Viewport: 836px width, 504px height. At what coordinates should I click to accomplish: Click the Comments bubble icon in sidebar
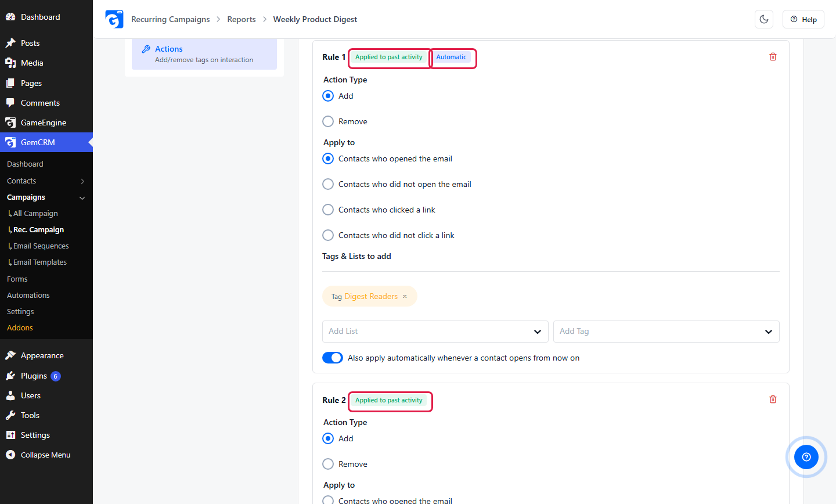tap(10, 103)
